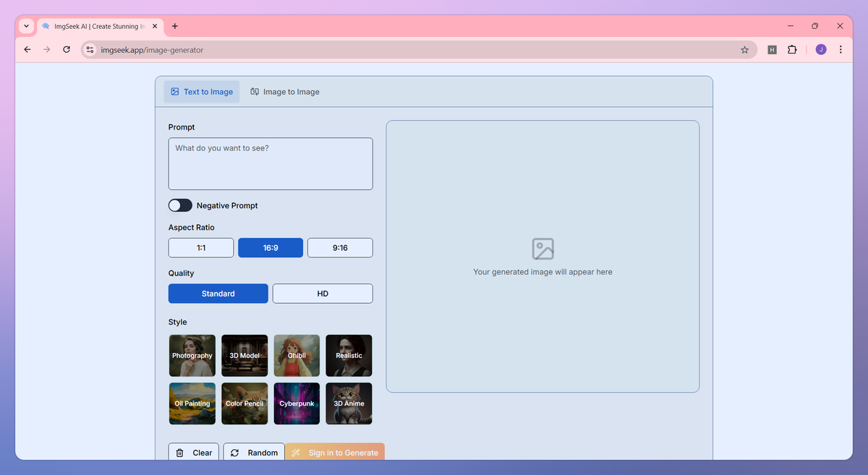Open the Extensions puzzle icon

pos(792,50)
